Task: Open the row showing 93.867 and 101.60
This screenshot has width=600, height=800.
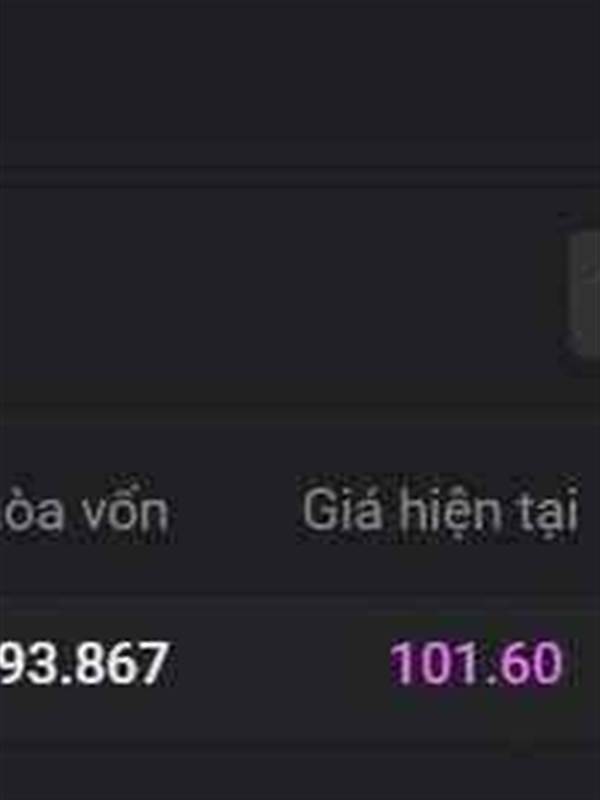Action: 300,663
